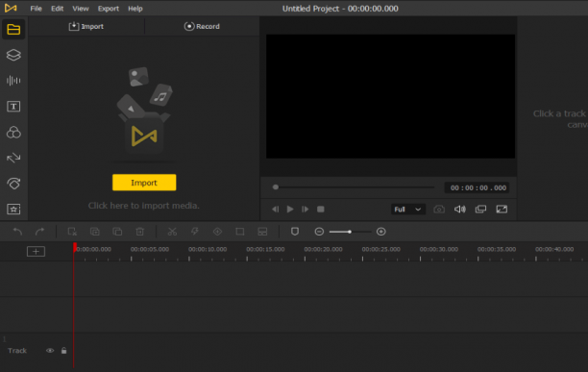Click the app logo in title bar

tap(11, 8)
